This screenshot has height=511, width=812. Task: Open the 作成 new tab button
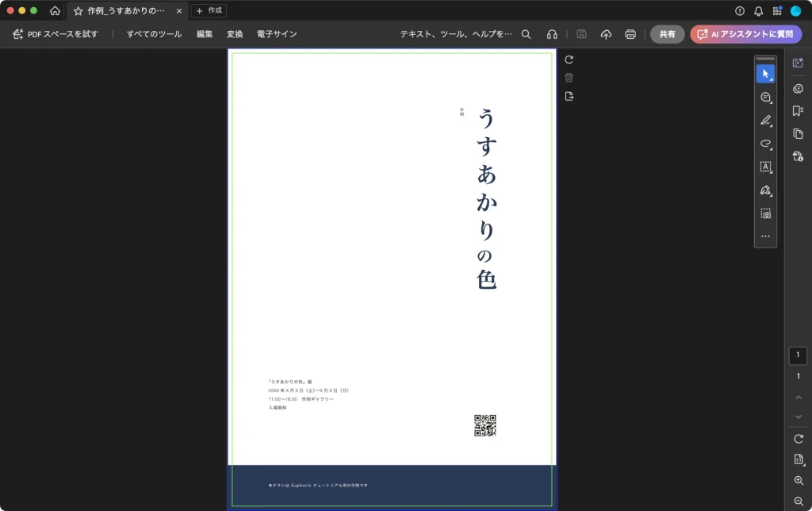click(209, 10)
